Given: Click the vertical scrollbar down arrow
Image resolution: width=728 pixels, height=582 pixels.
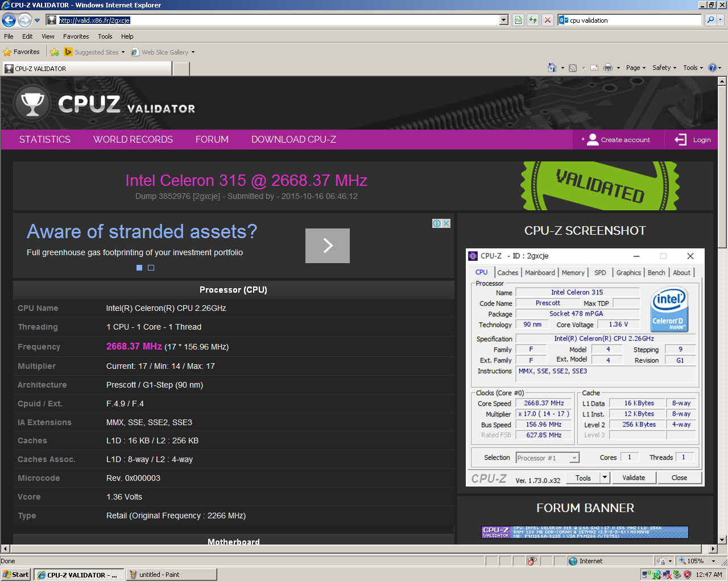Looking at the screenshot, I should 722,539.
